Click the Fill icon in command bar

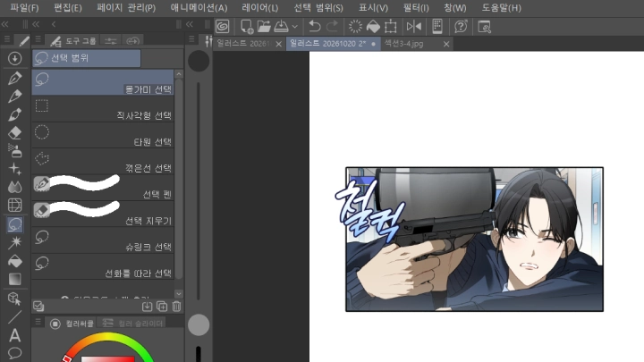[x=373, y=27]
